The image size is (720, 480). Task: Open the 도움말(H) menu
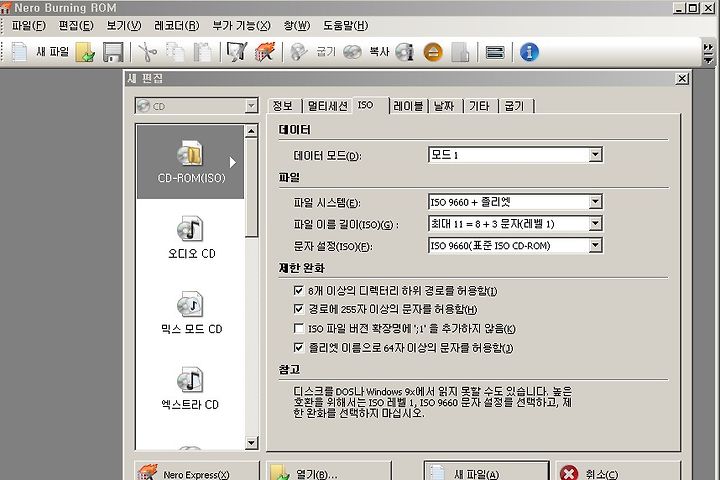pyautogui.click(x=346, y=26)
